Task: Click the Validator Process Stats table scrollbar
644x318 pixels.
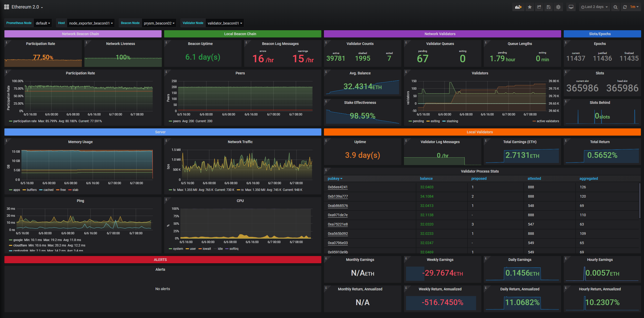Action: (640, 200)
